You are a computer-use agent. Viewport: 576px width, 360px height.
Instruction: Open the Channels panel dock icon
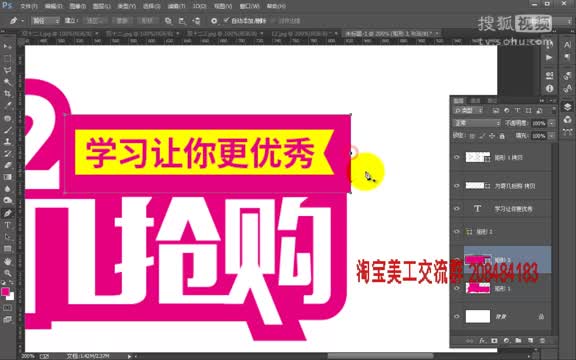[567, 119]
